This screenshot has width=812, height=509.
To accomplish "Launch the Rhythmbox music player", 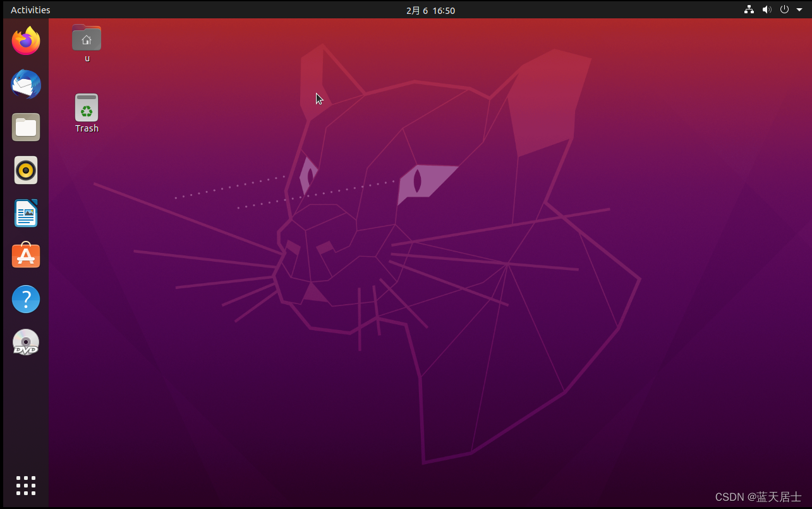I will [x=25, y=169].
